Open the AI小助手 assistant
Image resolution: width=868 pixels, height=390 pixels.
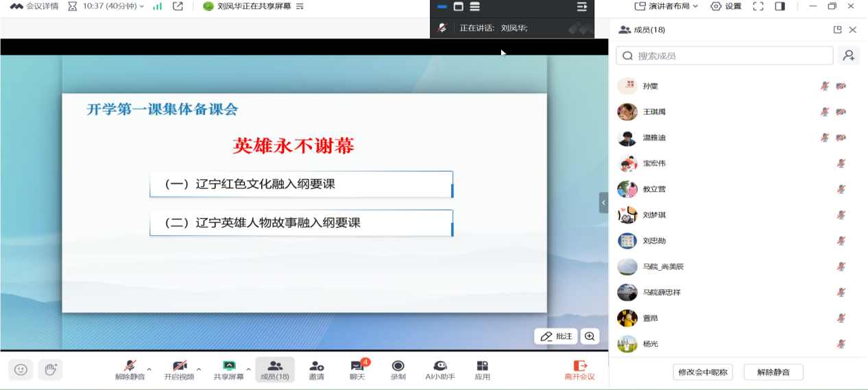(x=440, y=369)
